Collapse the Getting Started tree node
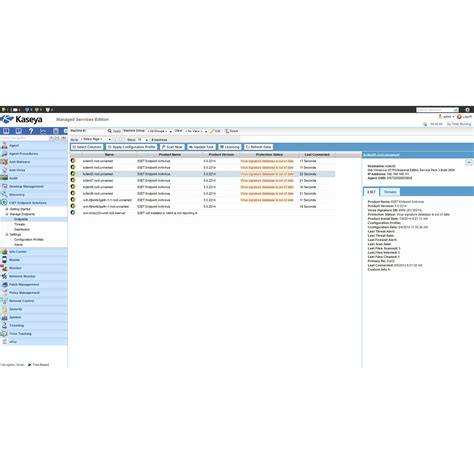Screen dimensions: 474x474 7,209
